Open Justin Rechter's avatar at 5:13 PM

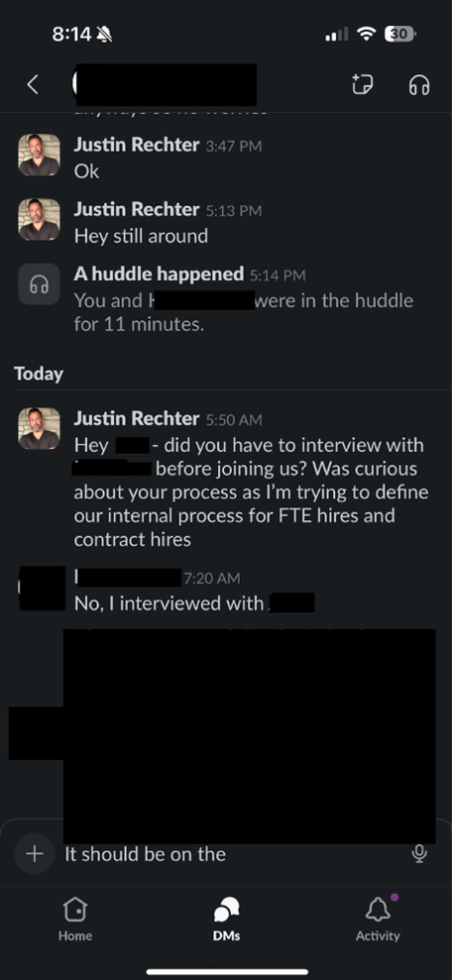click(x=39, y=219)
